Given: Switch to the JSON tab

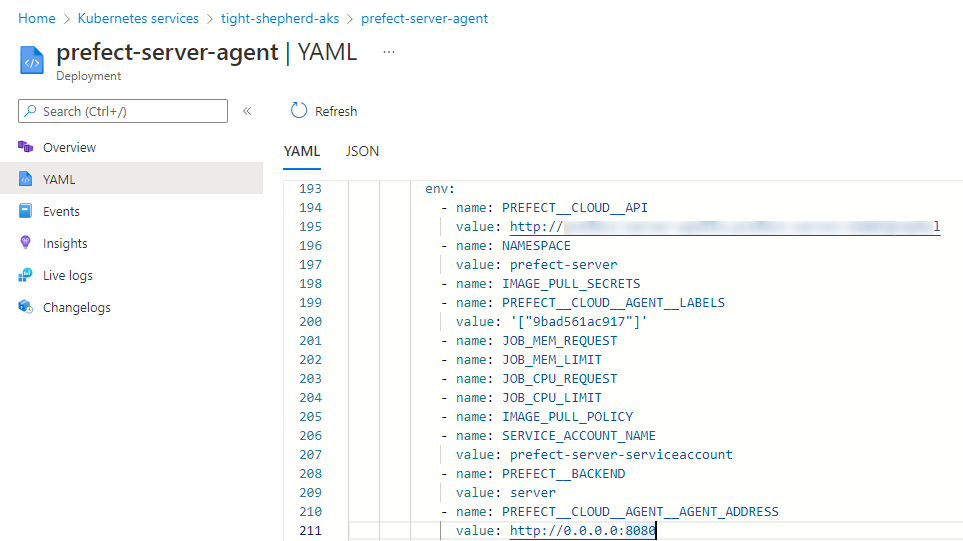Looking at the screenshot, I should coord(362,151).
